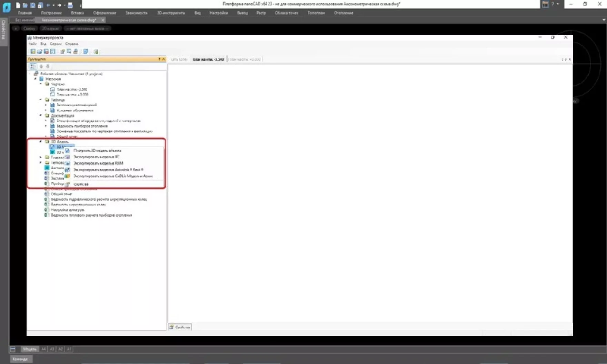
Task: Pin the navigator panel with pushpin icon
Action: [x=159, y=59]
